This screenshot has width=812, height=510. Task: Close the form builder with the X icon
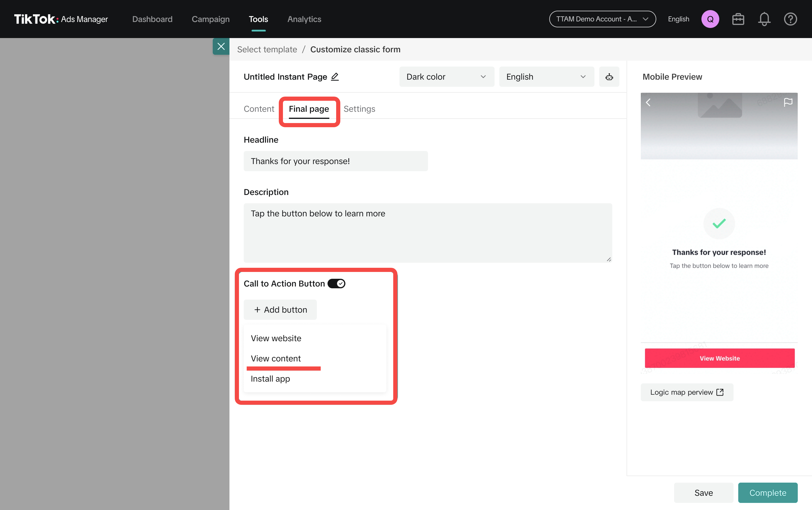pos(221,46)
